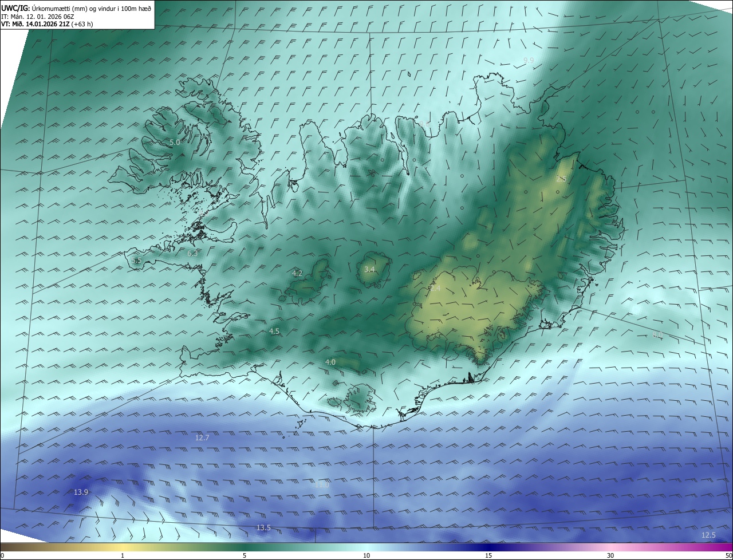Click the 12.5 value in the bottom-right corner
Viewport: 733px width, 560px height.
(708, 535)
